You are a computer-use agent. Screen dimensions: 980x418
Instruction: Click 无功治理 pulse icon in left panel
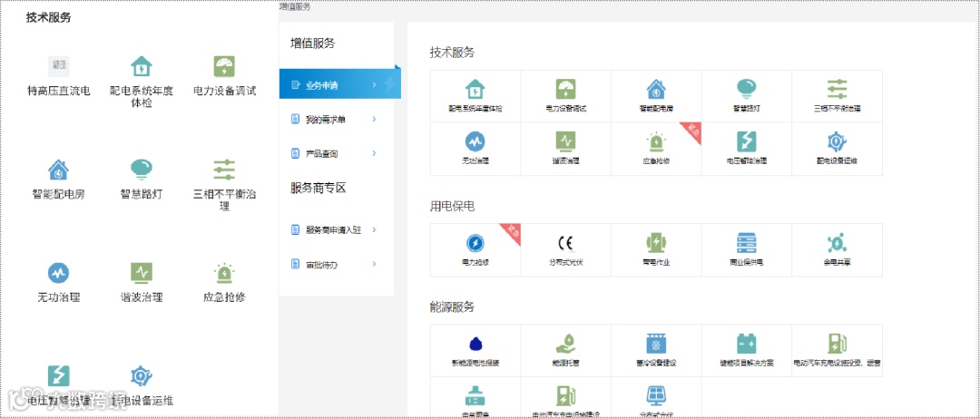click(x=58, y=273)
